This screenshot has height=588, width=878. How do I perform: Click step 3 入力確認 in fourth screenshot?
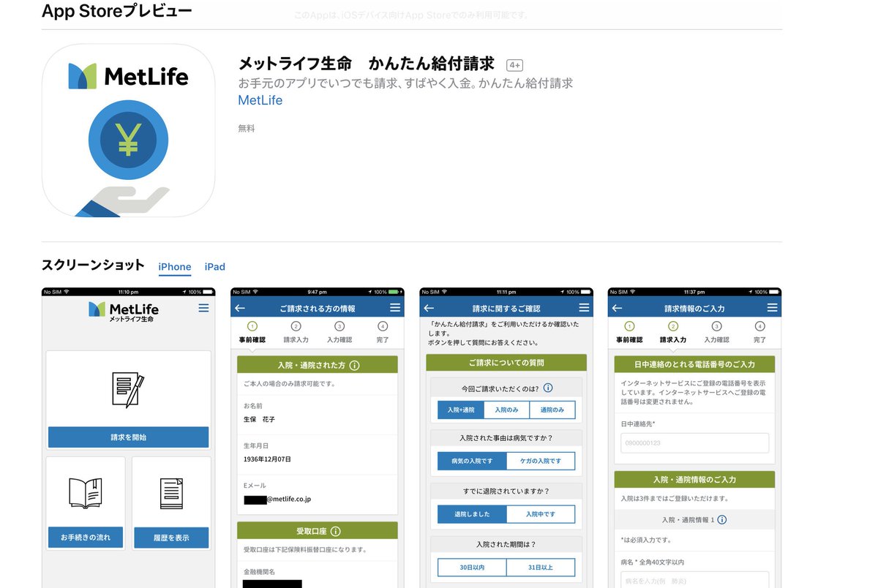[716, 333]
